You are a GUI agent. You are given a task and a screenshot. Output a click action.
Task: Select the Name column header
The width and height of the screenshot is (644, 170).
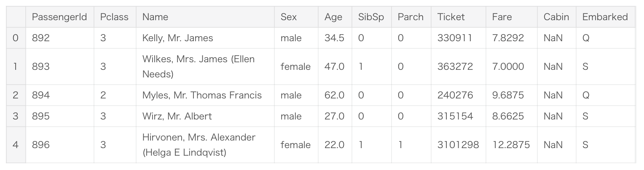(x=155, y=17)
